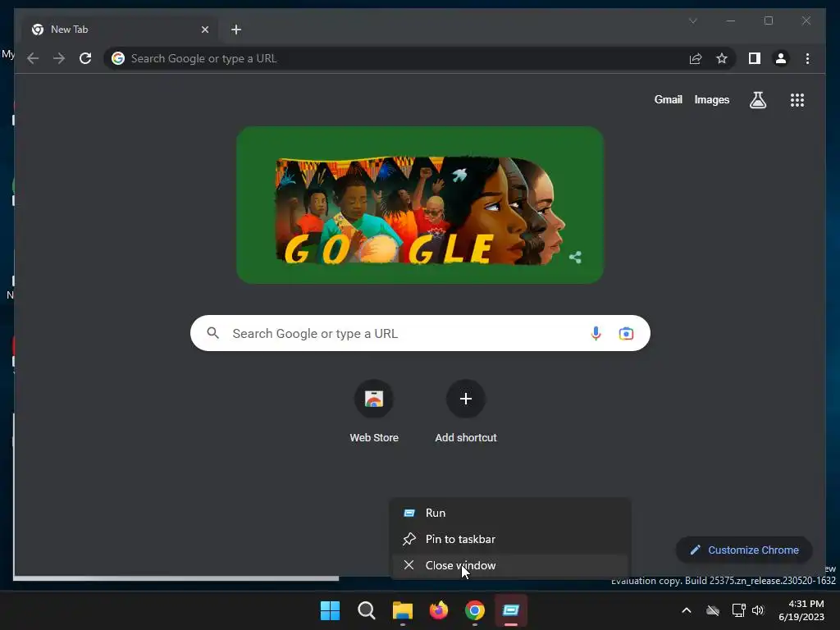Search by image with Lens camera icon
This screenshot has width=840, height=630.
coord(626,334)
